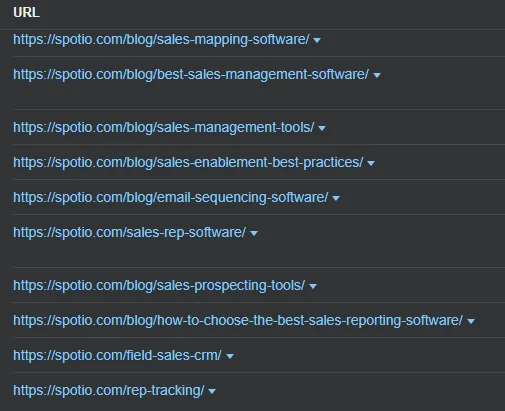Expand dropdown arrow beside sales-mapping-software URL
This screenshot has height=411, width=505.
[317, 40]
